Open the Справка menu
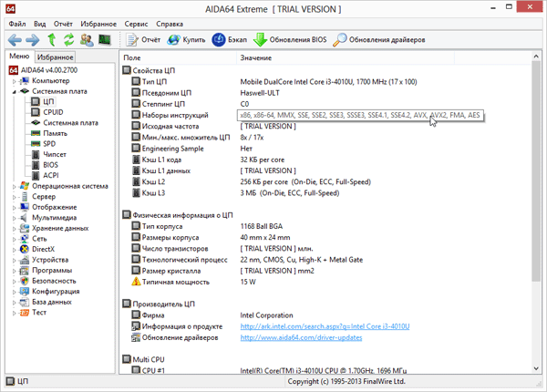Image resolution: width=547 pixels, height=392 pixels. point(170,24)
